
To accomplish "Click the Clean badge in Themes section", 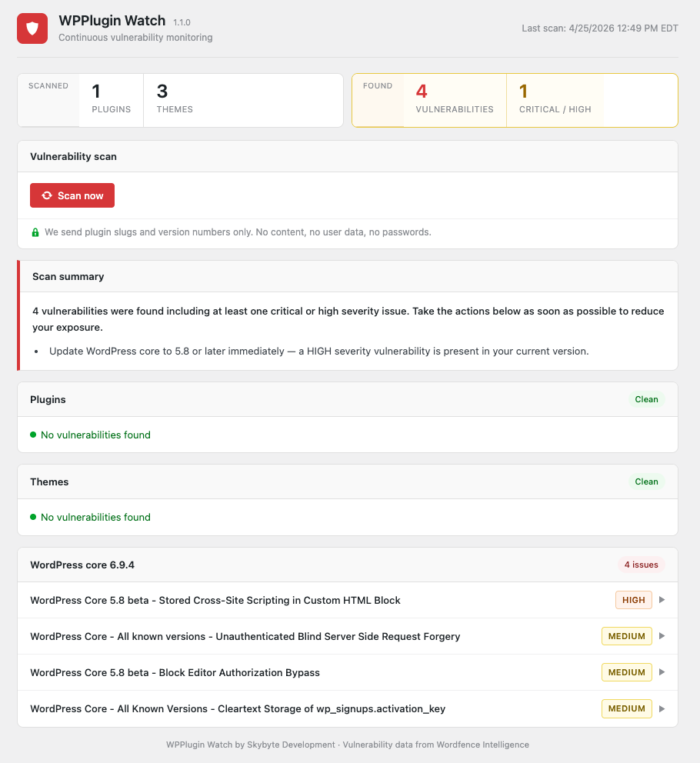I will click(646, 481).
